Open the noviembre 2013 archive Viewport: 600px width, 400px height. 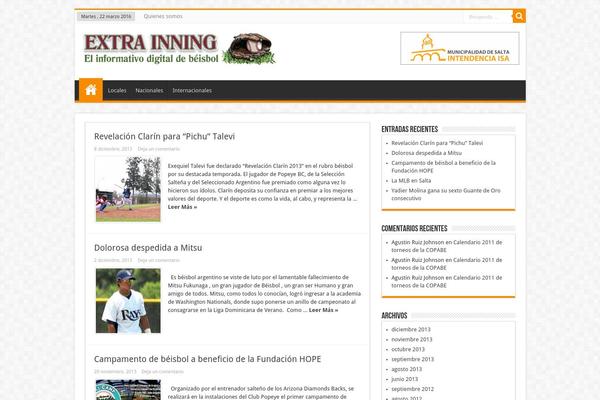[x=411, y=339]
